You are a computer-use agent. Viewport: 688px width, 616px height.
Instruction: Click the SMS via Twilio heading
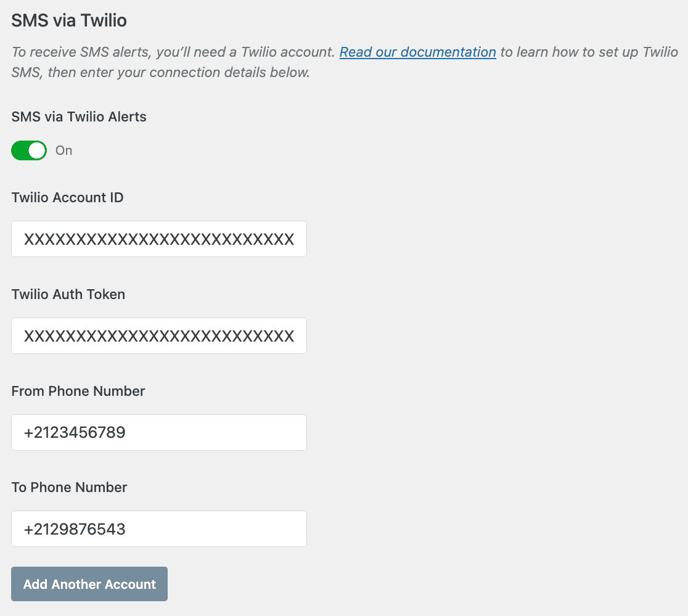point(69,20)
